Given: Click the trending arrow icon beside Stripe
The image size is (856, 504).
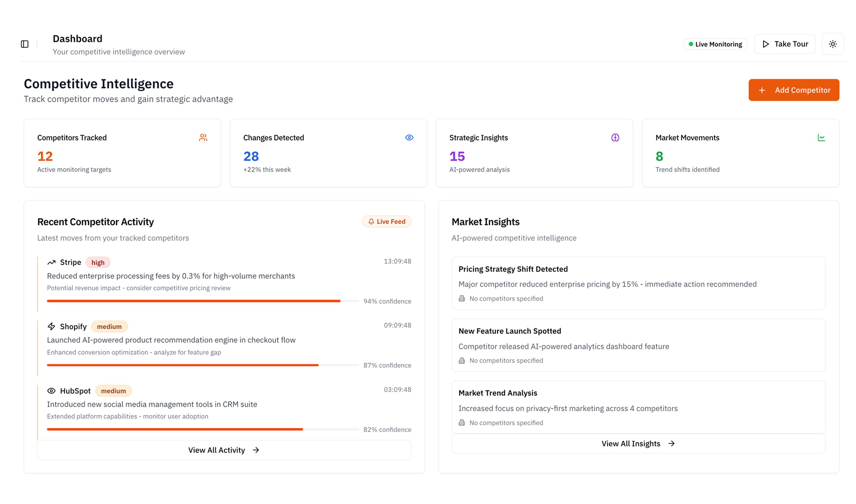Looking at the screenshot, I should pos(52,262).
